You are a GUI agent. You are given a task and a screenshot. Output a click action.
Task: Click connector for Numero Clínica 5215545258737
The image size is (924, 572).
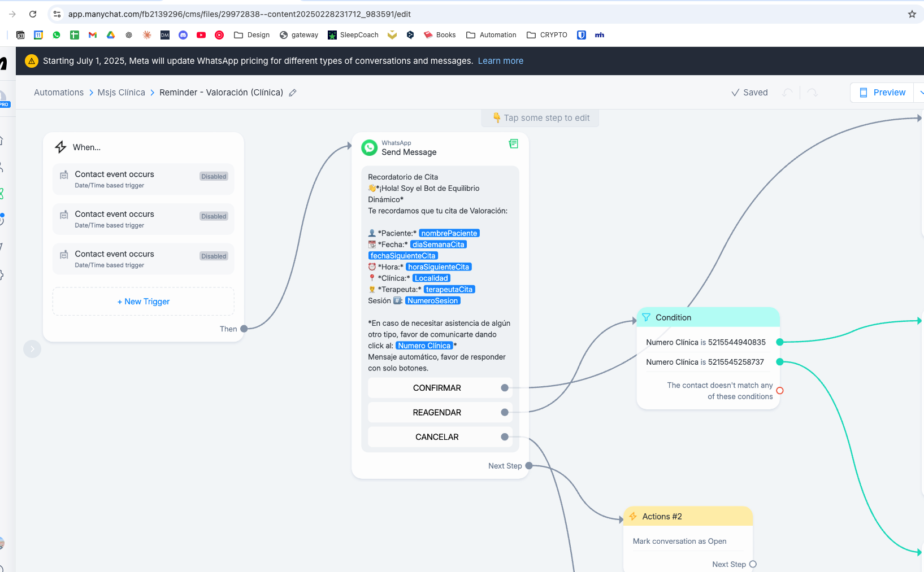(780, 362)
